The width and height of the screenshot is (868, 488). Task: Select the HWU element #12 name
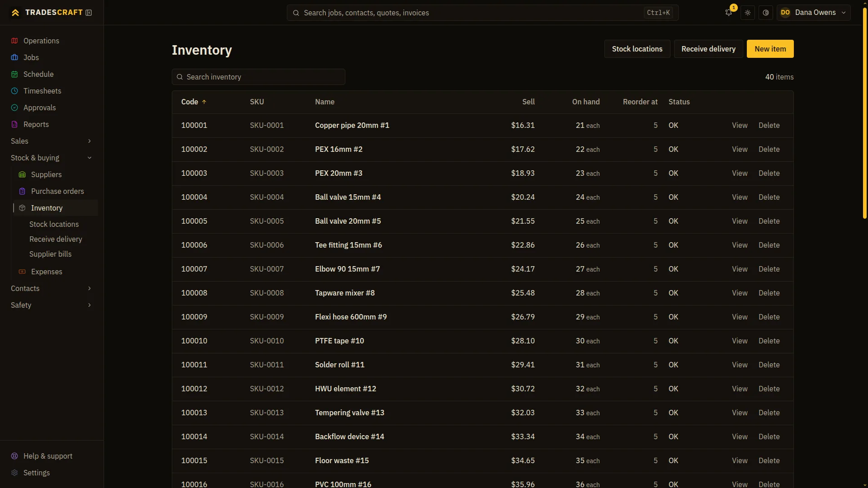tap(345, 389)
